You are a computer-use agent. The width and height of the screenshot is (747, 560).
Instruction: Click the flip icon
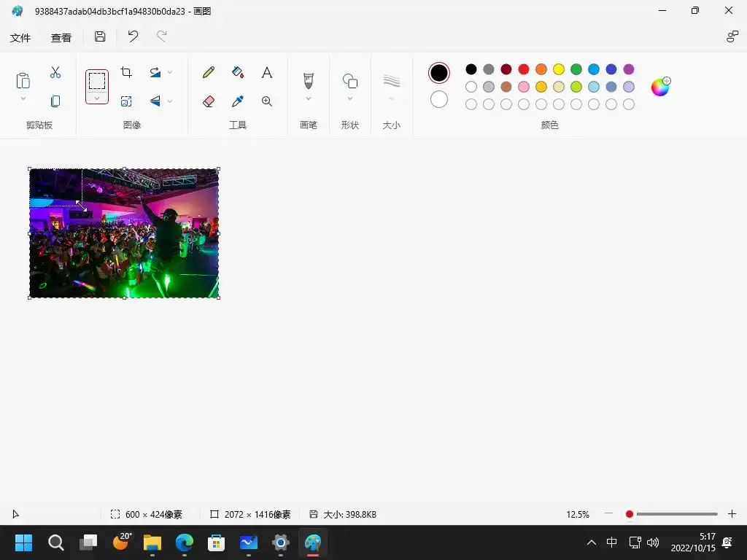point(155,101)
